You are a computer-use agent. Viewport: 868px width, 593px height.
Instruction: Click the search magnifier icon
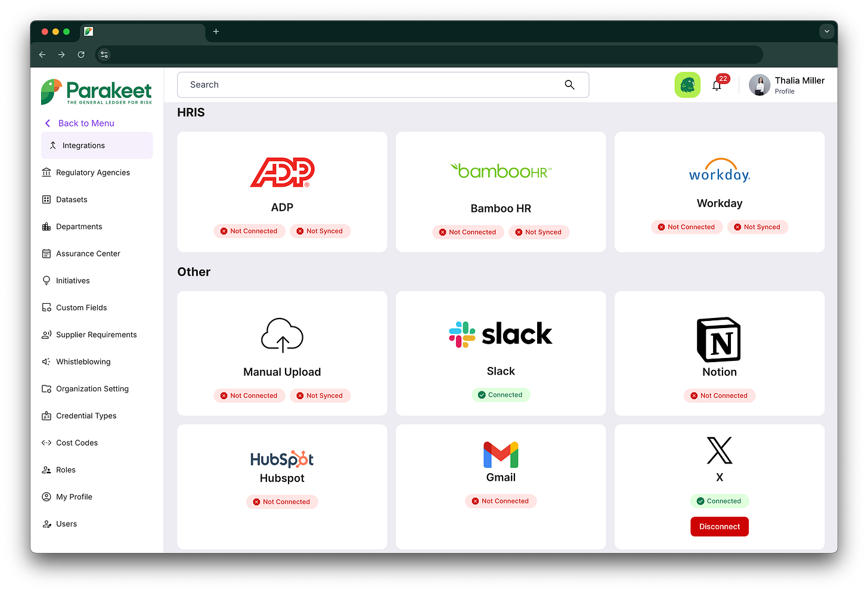[x=570, y=85]
